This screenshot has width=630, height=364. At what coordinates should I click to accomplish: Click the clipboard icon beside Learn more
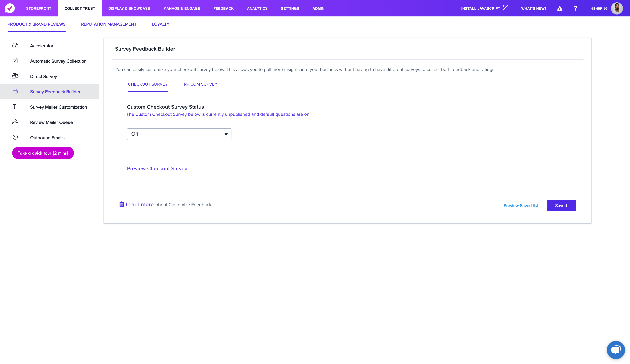coord(122,204)
